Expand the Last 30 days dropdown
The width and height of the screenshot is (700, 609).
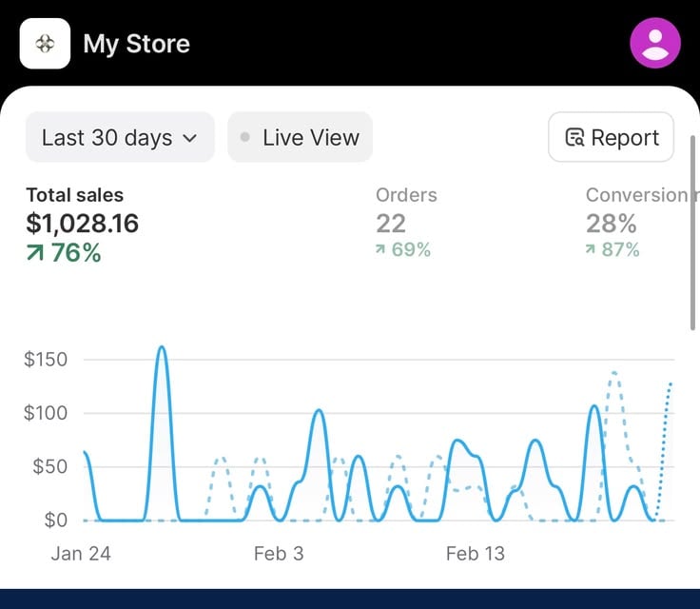pos(120,137)
